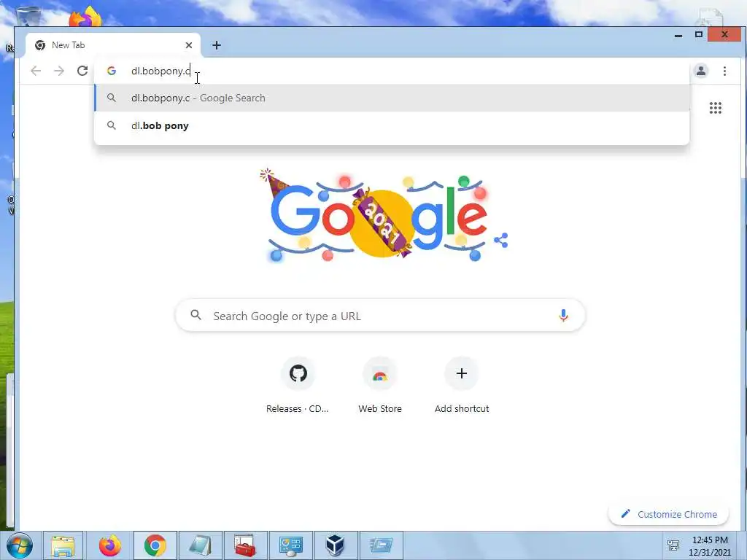The height and width of the screenshot is (560, 747).
Task: Maximize the Chrome window
Action: point(698,34)
